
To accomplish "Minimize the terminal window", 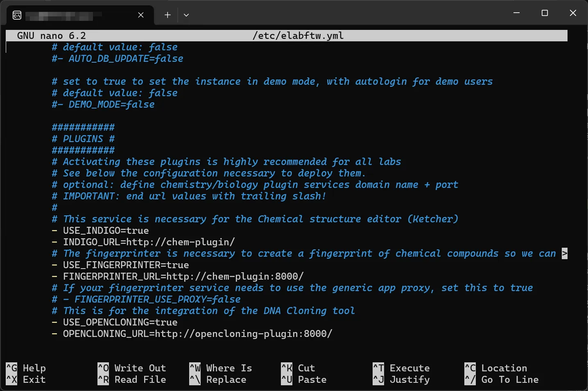I will [x=516, y=13].
